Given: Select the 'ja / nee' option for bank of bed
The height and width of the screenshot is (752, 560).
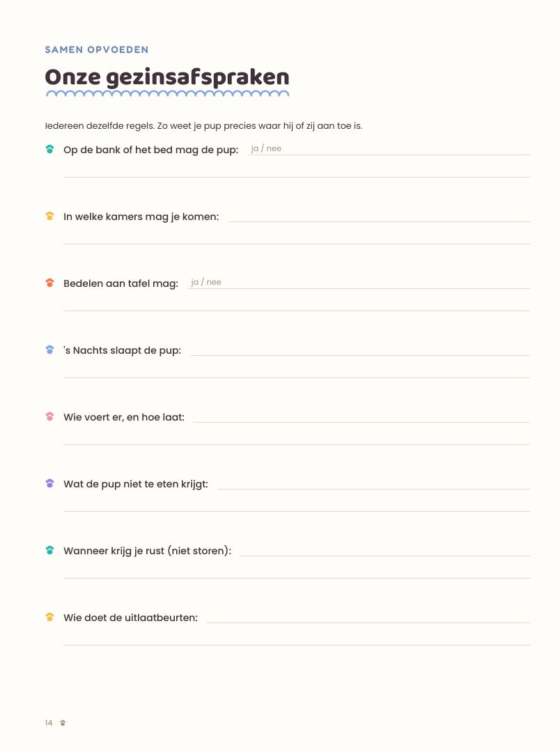Looking at the screenshot, I should [x=266, y=149].
